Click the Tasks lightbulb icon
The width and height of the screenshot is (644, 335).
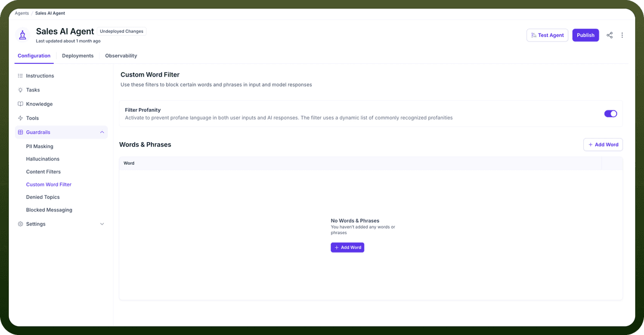tap(20, 90)
